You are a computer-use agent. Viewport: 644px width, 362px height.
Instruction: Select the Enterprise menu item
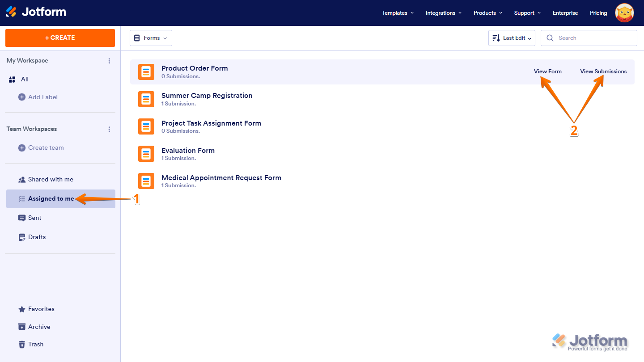click(x=565, y=13)
